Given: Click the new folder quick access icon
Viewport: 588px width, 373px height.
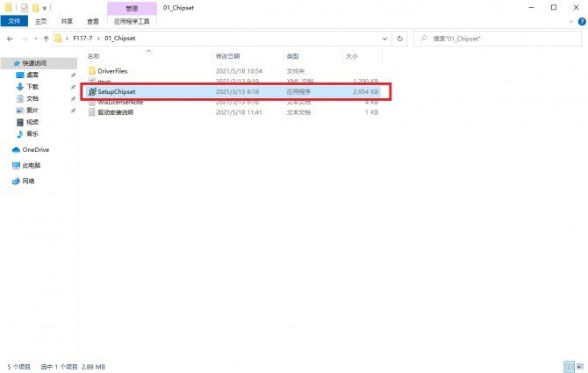Looking at the screenshot, I should pyautogui.click(x=35, y=8).
